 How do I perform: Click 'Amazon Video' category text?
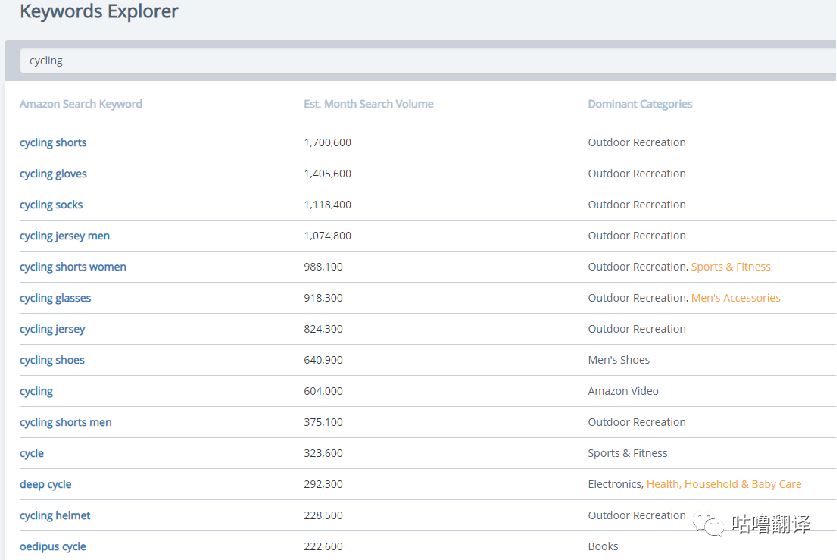[623, 391]
